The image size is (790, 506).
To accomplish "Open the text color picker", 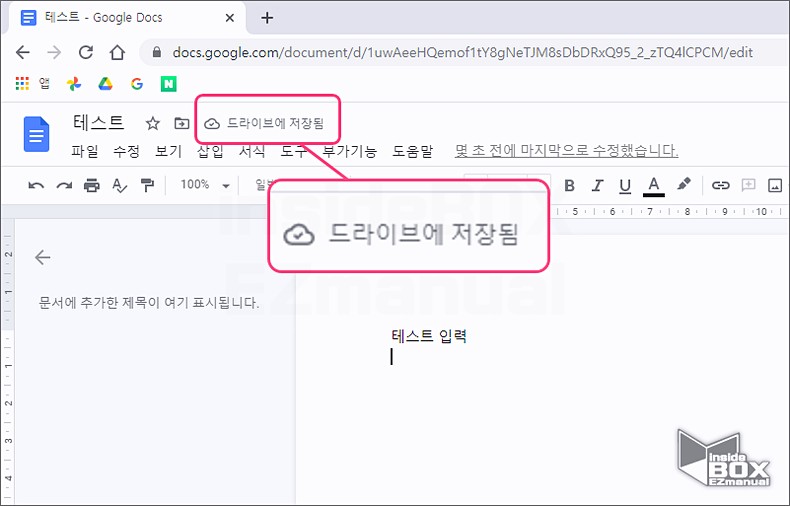I will tap(654, 185).
